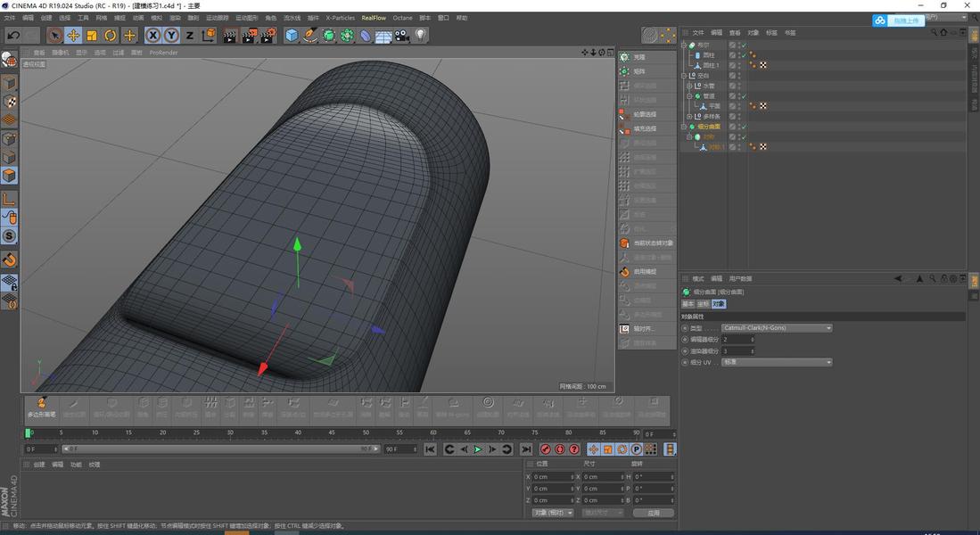980x535 pixels.
Task: Toggle the X axis lock
Action: click(x=152, y=36)
